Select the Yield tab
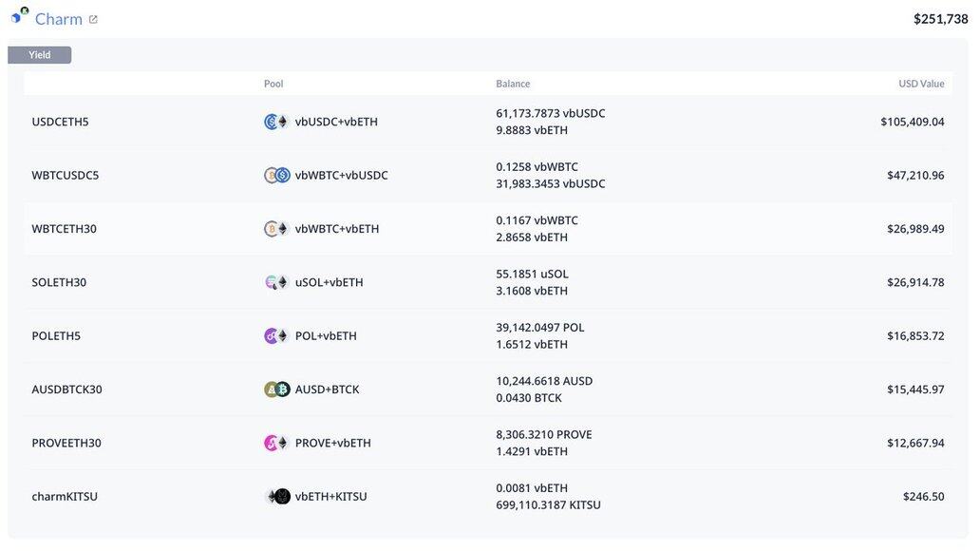The width and height of the screenshot is (980, 551). click(40, 55)
